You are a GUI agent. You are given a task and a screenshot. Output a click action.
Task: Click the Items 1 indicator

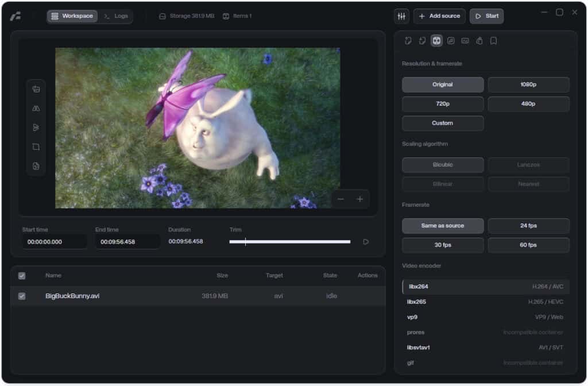[x=237, y=16]
